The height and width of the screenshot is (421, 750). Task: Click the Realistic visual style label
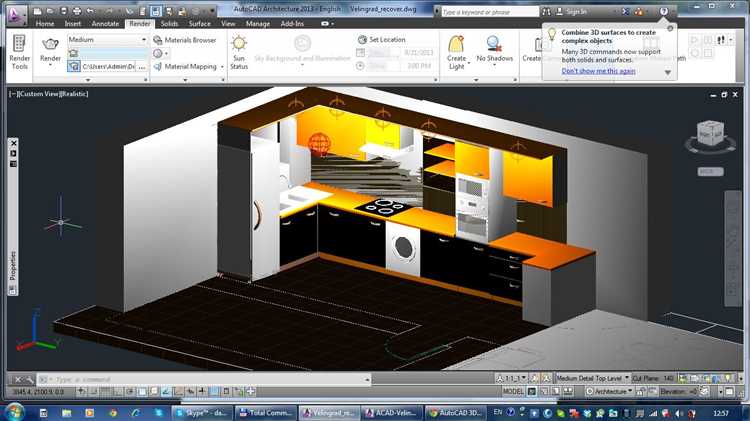coord(73,94)
